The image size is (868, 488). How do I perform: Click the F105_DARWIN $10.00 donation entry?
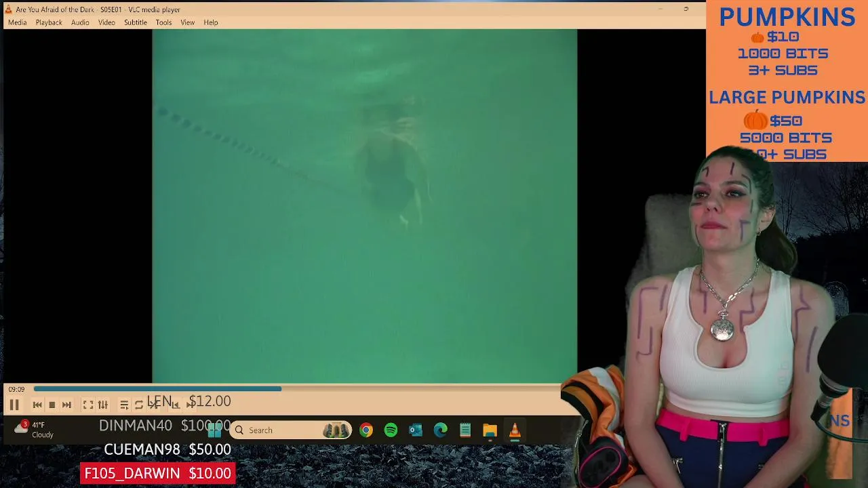click(x=158, y=473)
